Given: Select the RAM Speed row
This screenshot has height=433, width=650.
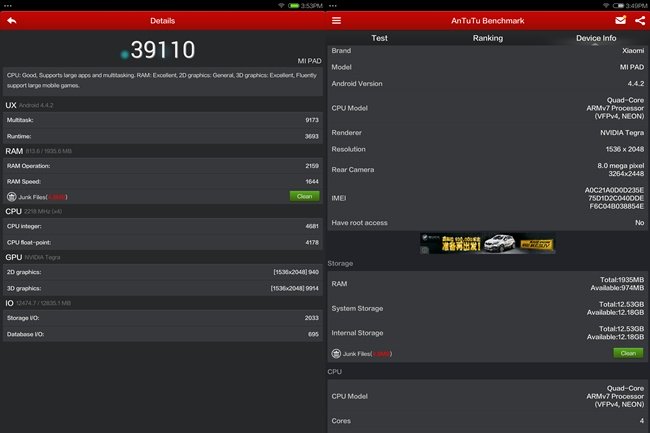Looking at the screenshot, I should [162, 181].
